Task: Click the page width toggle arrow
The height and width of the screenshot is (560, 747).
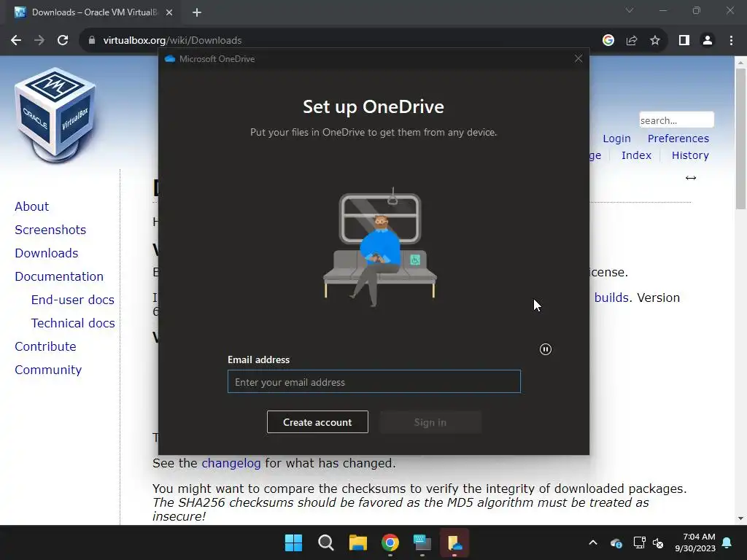Action: click(691, 178)
